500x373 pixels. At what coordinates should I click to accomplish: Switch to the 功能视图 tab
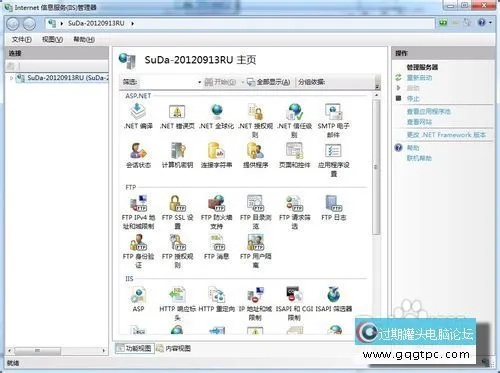point(135,348)
